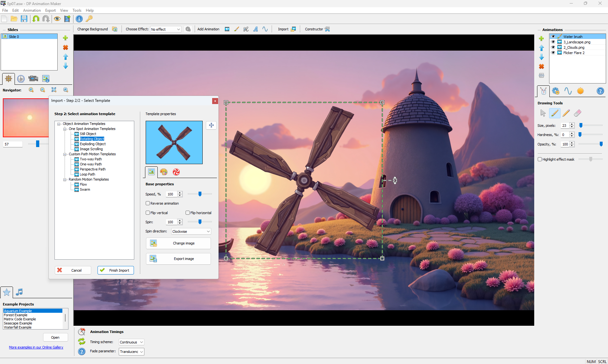
Task: Open the music note sounds tab
Action: [19, 292]
